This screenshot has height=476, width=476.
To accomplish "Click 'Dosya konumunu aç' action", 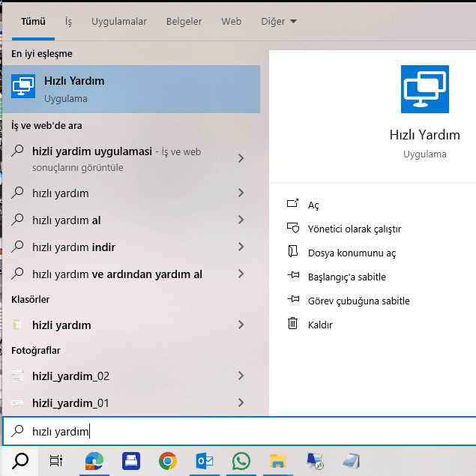I will pos(351,253).
